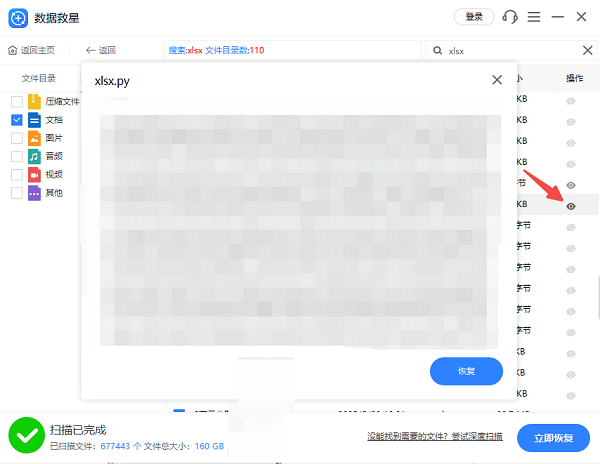Image resolution: width=600 pixels, height=464 pixels.
Task: Click the 文档 blue document icon
Action: coord(34,120)
